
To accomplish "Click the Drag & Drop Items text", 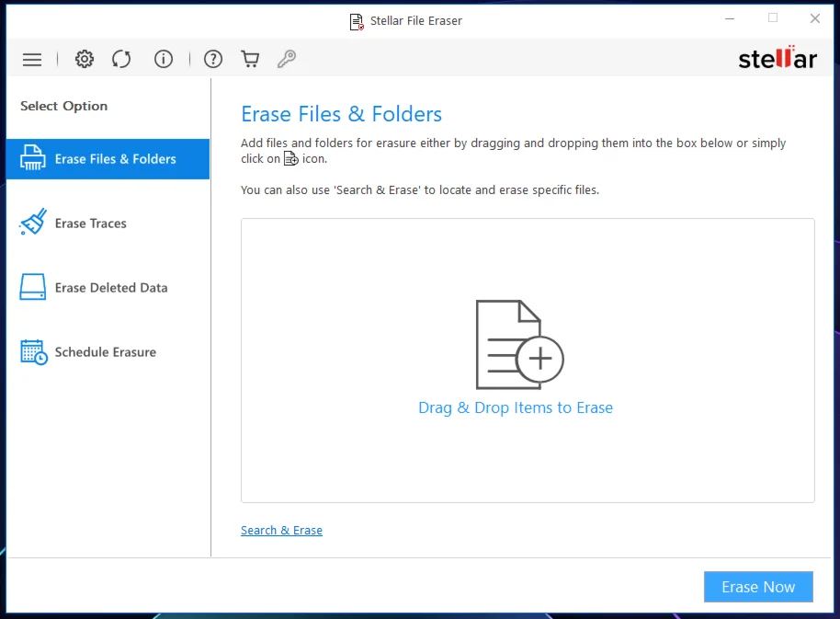I will (x=516, y=407).
